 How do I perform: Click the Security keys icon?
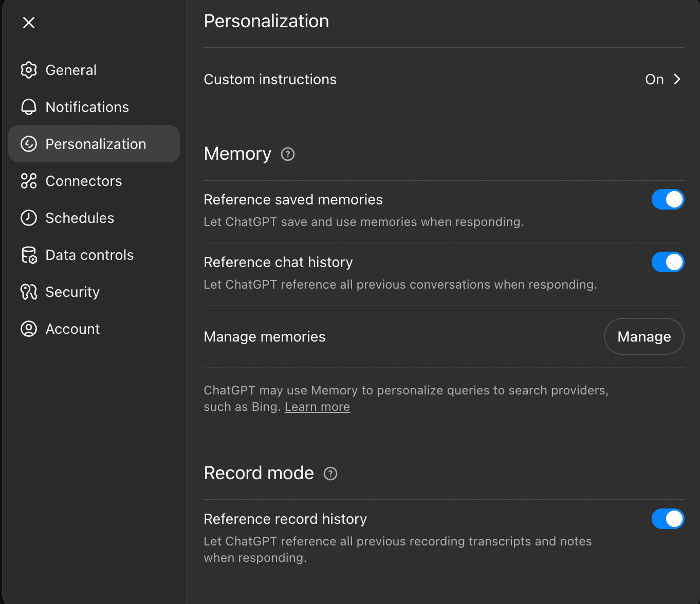(x=29, y=292)
